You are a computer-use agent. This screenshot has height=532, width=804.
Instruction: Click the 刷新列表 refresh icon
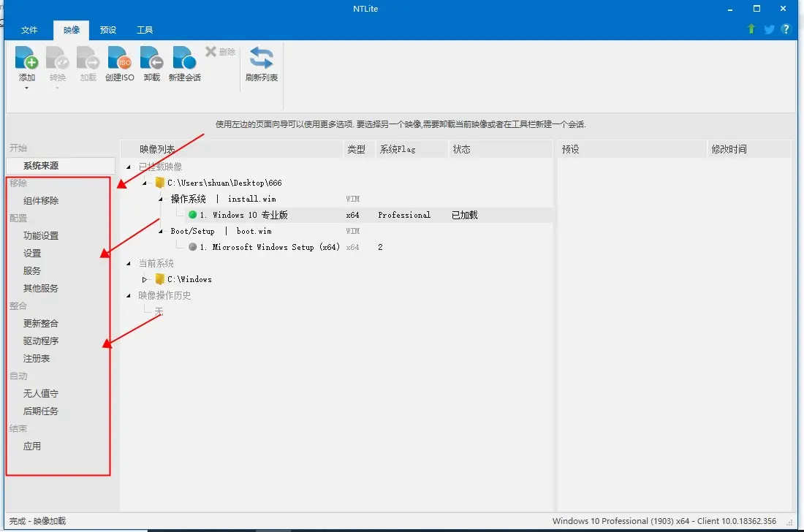262,58
